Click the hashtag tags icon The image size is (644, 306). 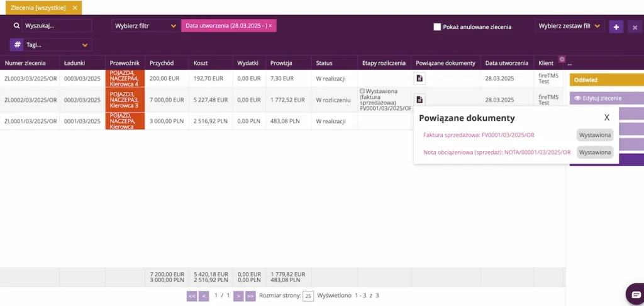point(17,45)
